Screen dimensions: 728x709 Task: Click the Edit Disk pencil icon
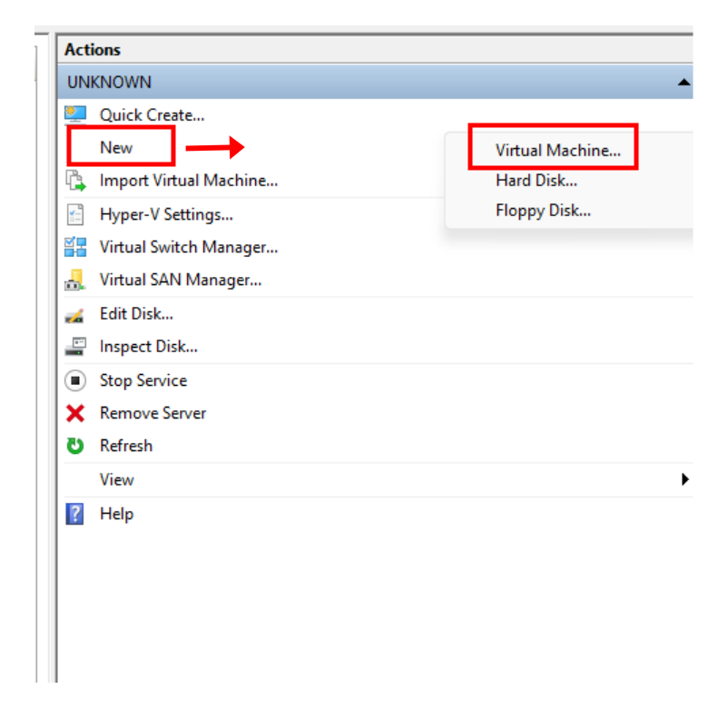point(75,314)
